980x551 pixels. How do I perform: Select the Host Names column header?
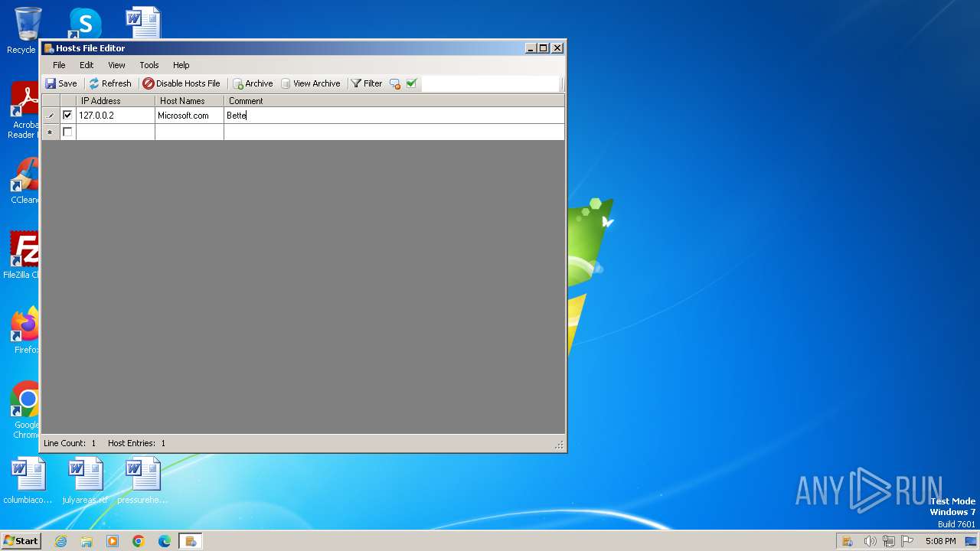tap(189, 101)
